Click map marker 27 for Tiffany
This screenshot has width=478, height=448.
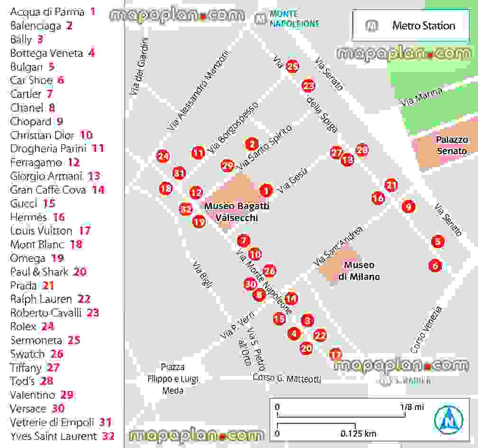(x=337, y=152)
